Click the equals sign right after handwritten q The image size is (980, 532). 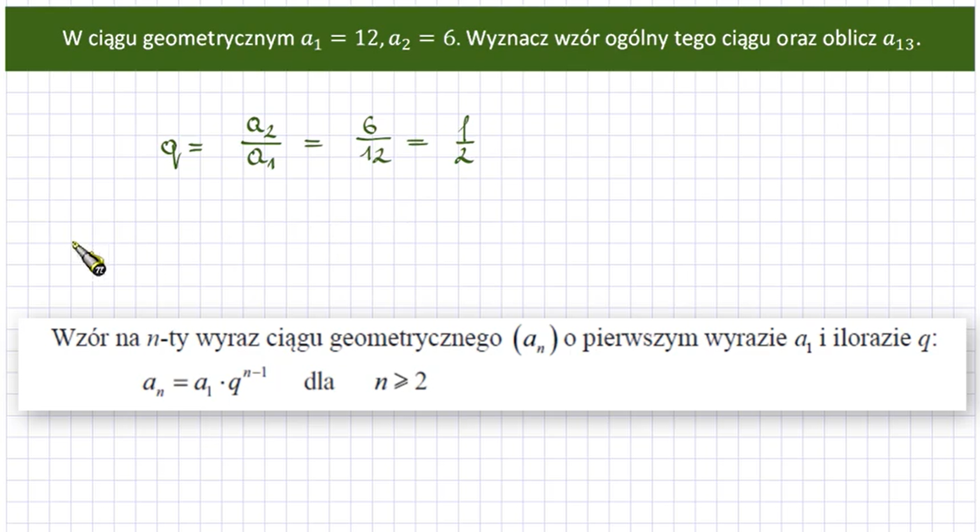click(x=195, y=148)
